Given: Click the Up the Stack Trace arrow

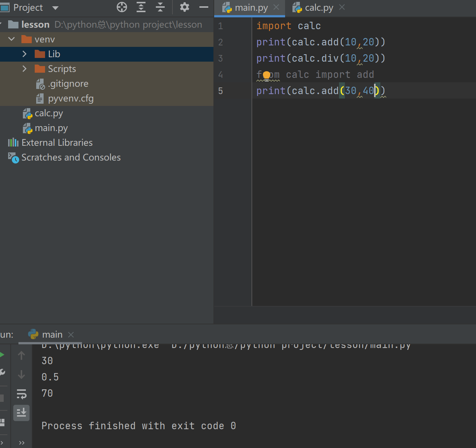Looking at the screenshot, I should 21,355.
